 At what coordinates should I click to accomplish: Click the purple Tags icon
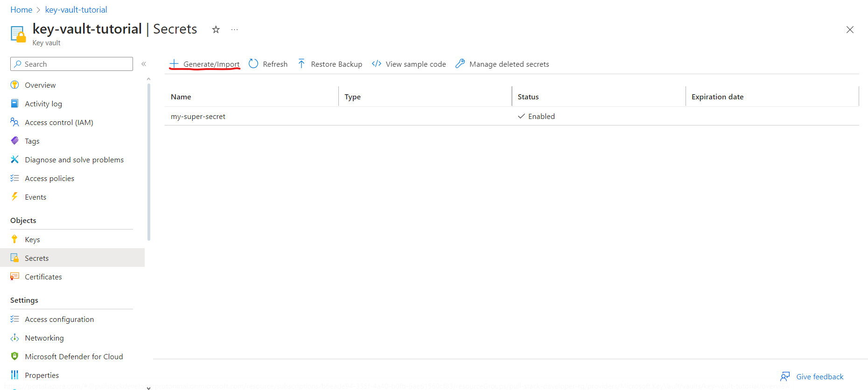15,141
